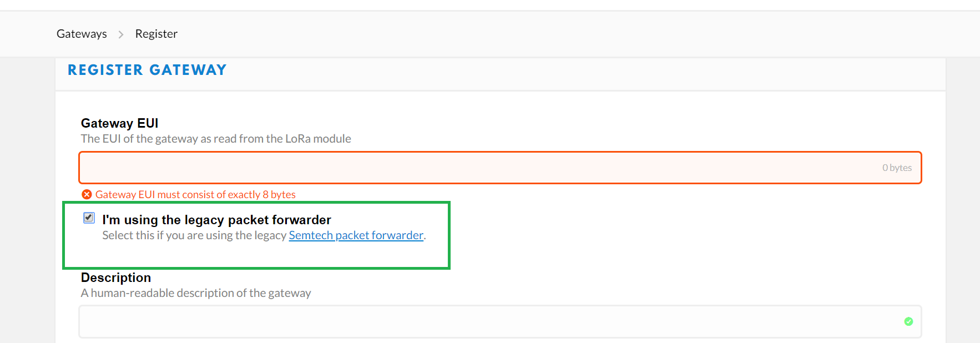Click the 'I'm using the legacy packet forwarder' label
The width and height of the screenshot is (980, 343).
click(x=216, y=220)
